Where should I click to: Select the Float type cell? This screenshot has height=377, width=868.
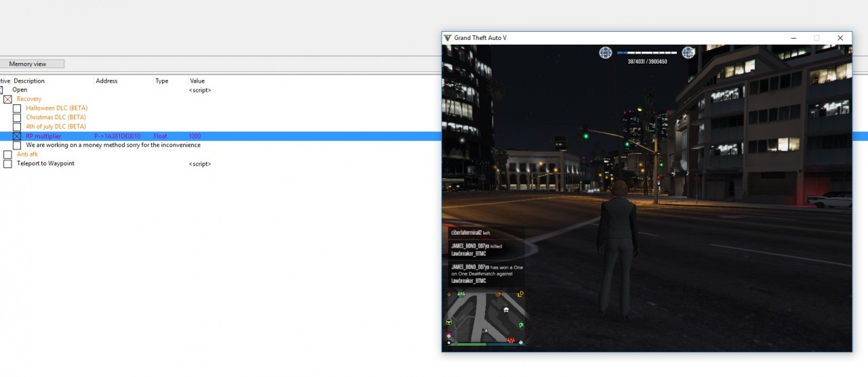pyautogui.click(x=160, y=136)
